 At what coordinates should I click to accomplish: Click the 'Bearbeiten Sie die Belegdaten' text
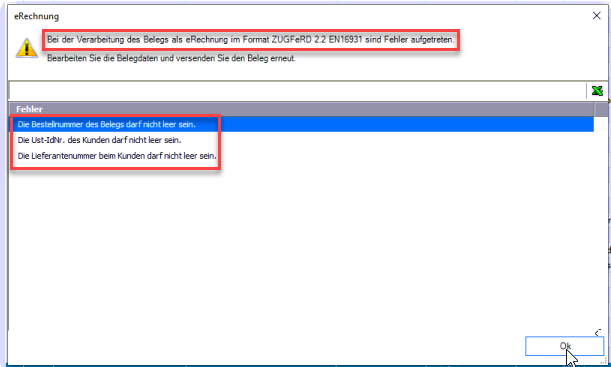171,58
